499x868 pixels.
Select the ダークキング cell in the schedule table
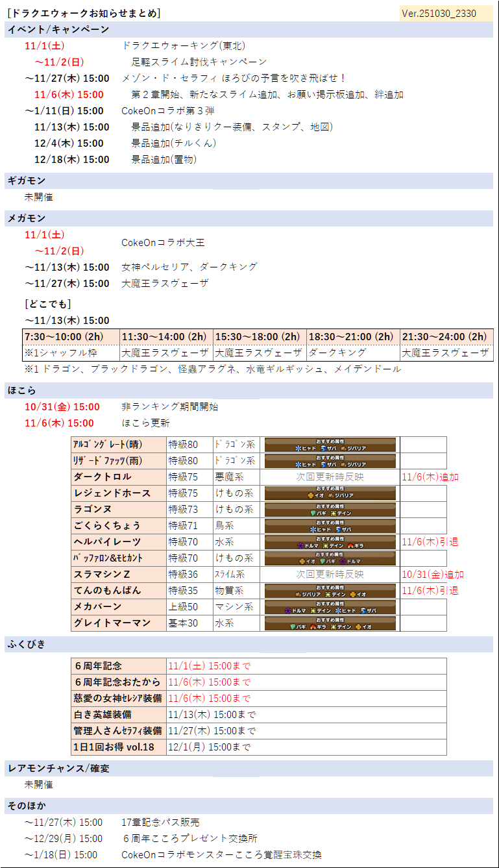coord(337,353)
